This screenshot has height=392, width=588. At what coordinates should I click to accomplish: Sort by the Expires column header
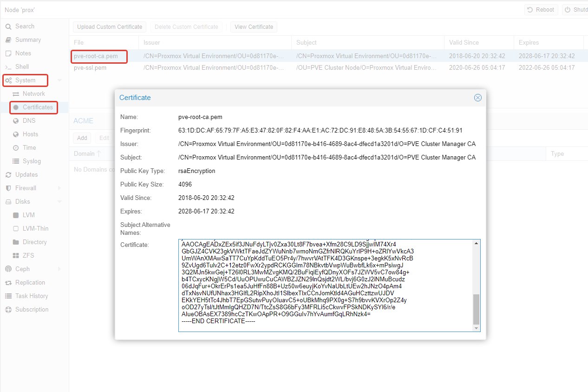coord(549,42)
